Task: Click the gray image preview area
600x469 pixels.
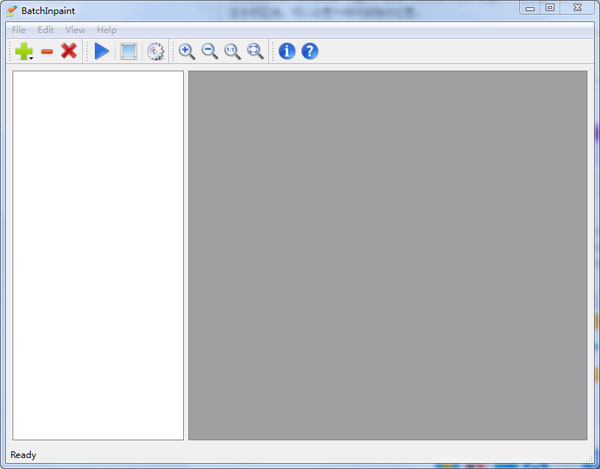Action: click(x=388, y=255)
